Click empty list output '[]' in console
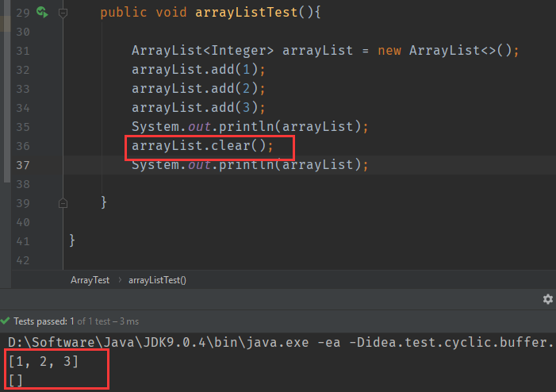This screenshot has width=556, height=392. click(16, 381)
